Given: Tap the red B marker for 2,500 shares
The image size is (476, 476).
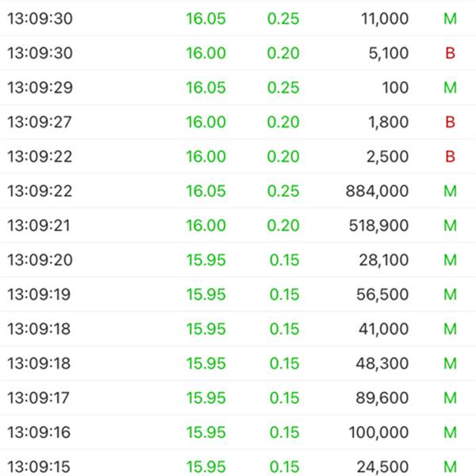Looking at the screenshot, I should click(x=450, y=156).
